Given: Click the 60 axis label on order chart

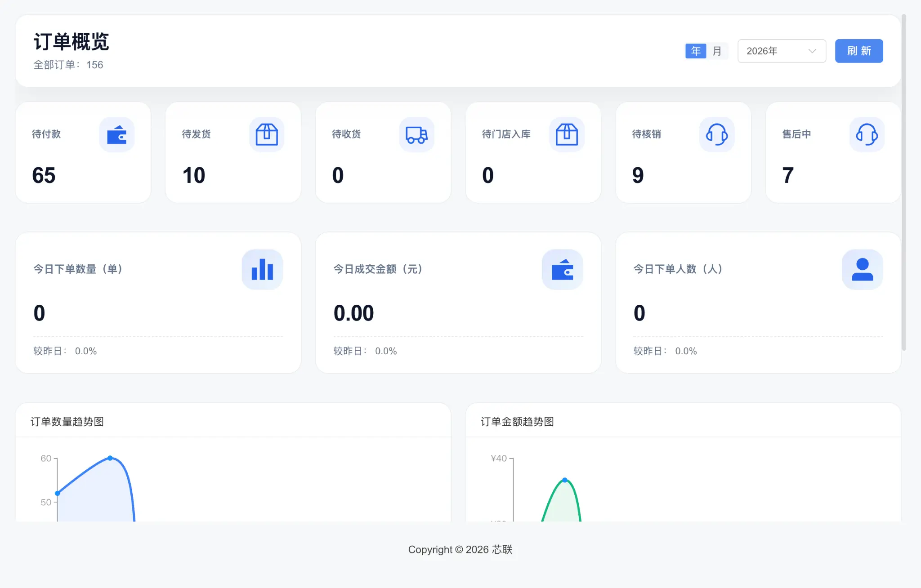Looking at the screenshot, I should click(x=46, y=458).
